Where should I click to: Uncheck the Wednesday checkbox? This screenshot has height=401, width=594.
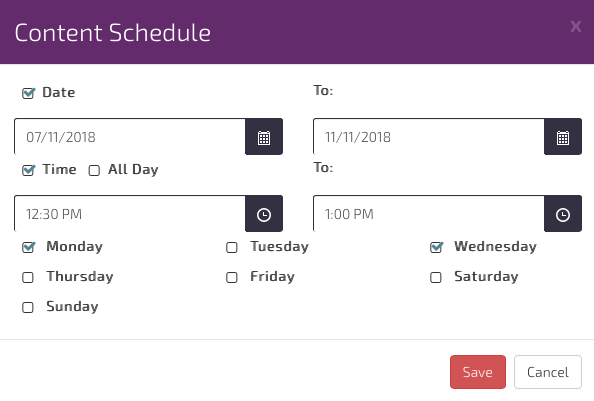click(x=436, y=247)
